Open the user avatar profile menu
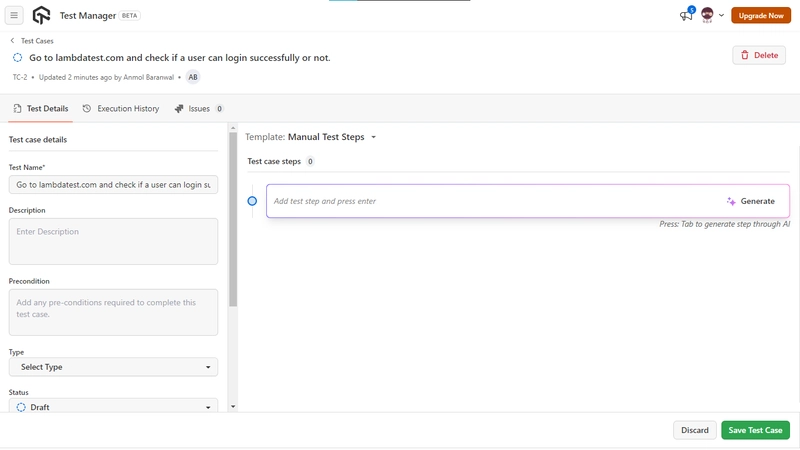 707,15
